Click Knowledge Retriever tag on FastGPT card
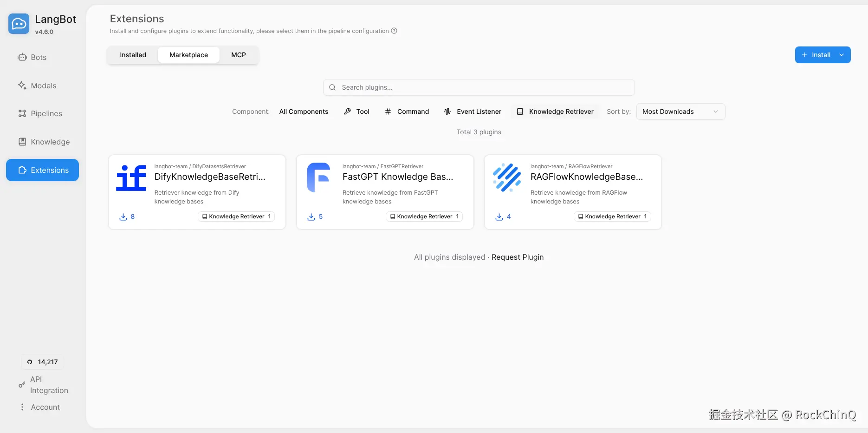Image resolution: width=868 pixels, height=433 pixels. [424, 216]
